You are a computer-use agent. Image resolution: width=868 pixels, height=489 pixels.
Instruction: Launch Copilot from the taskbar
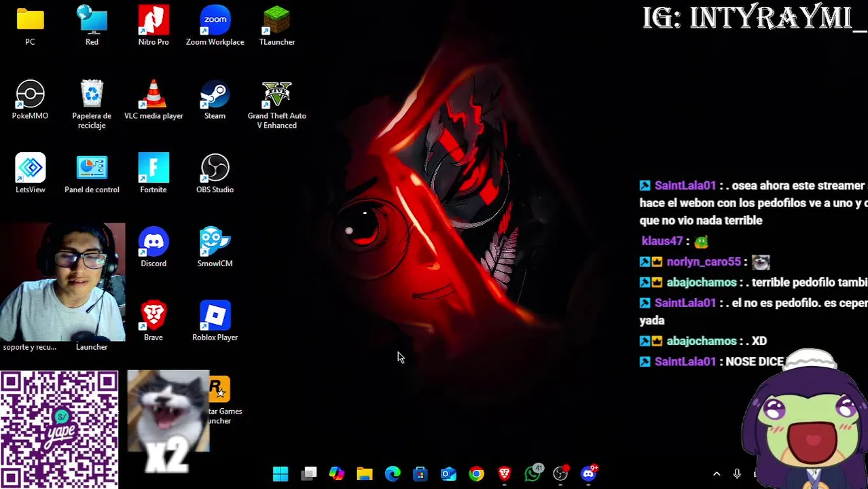(x=337, y=473)
